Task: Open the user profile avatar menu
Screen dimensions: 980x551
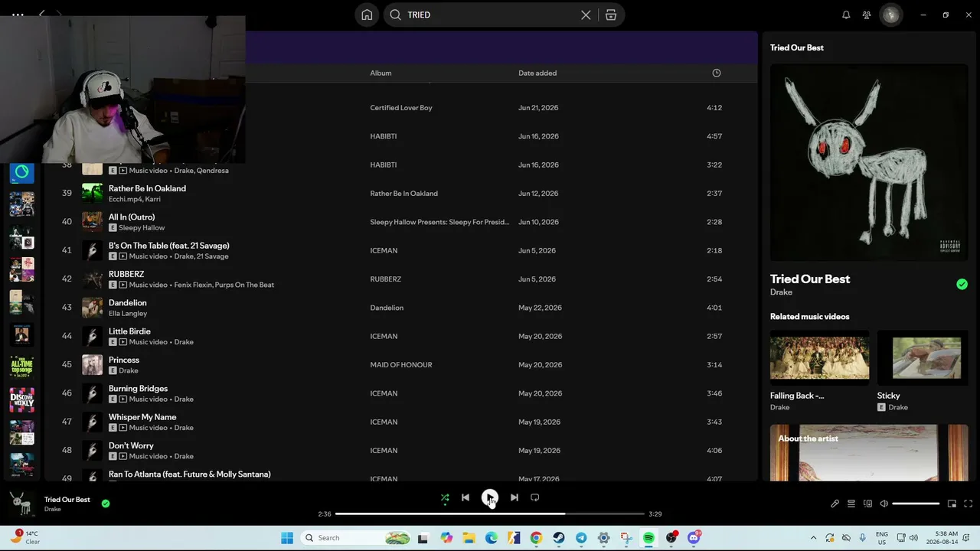Action: pos(890,15)
